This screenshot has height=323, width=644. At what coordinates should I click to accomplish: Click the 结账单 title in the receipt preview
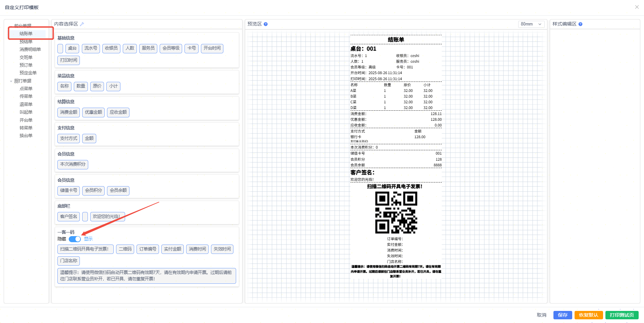click(x=396, y=40)
